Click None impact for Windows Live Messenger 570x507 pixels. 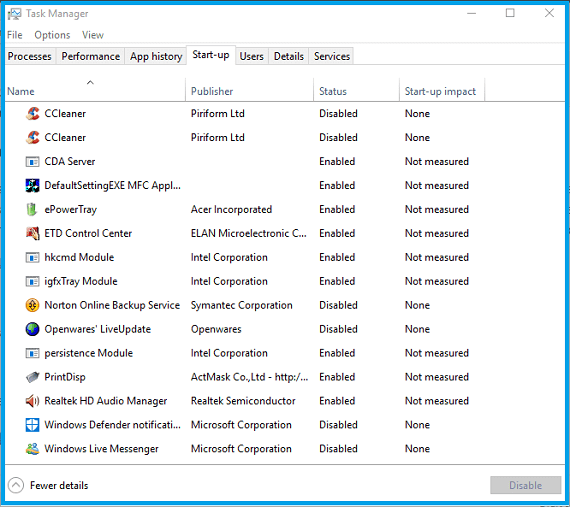(x=417, y=449)
